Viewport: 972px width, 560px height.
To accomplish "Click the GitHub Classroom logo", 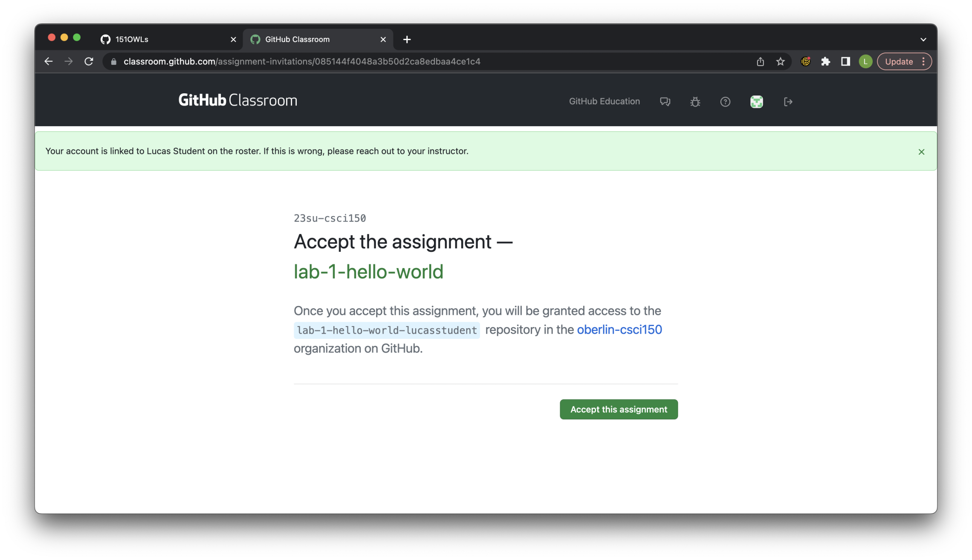I will tap(237, 100).
